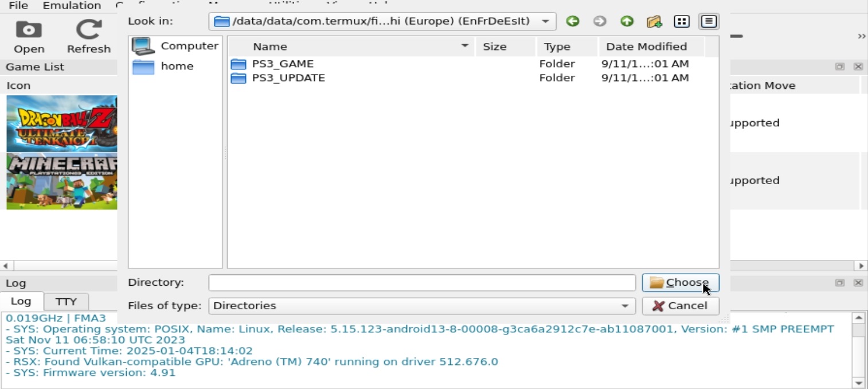Sort files by the Size column
This screenshot has height=389, width=868.
(506, 46)
